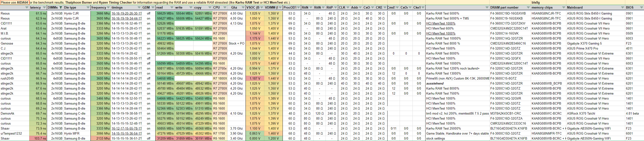Open the read column filter
644x141 pixels.
[171, 8]
